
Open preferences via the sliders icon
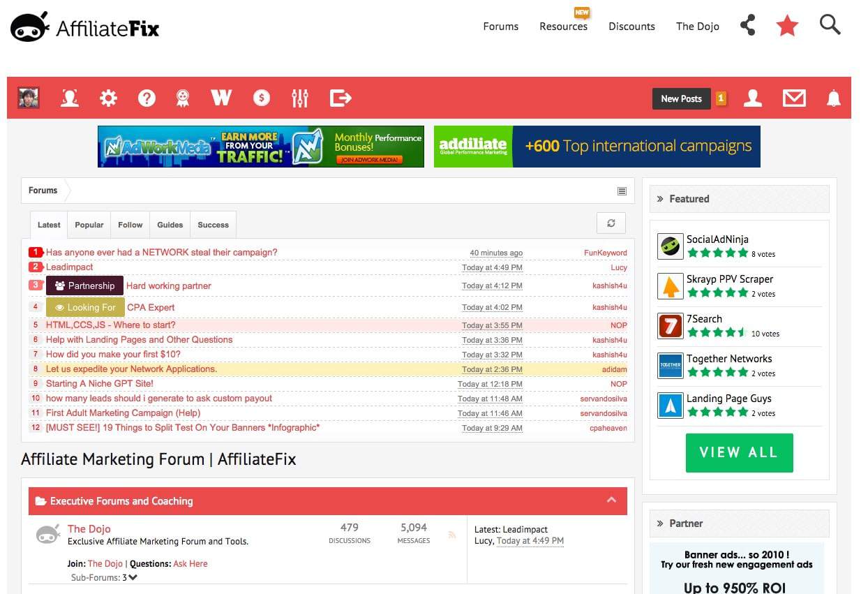pos(300,98)
